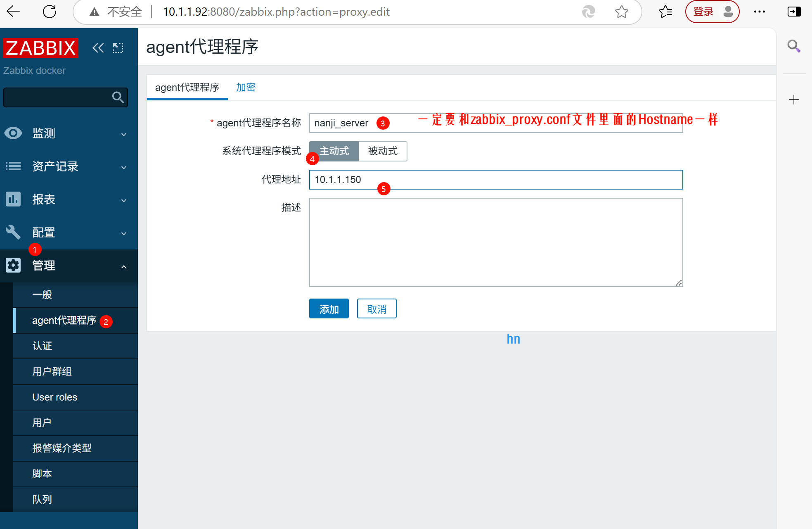Screen dimensions: 812x529
Task: Click the 管理 gear icon
Action: point(13,265)
